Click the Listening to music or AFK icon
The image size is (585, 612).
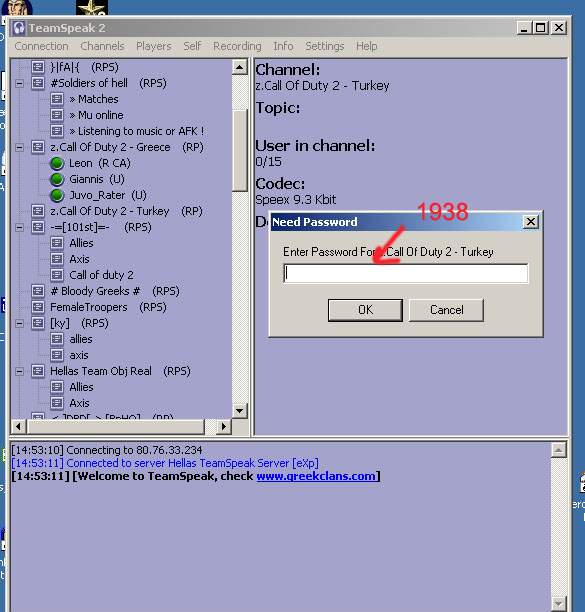[57, 131]
